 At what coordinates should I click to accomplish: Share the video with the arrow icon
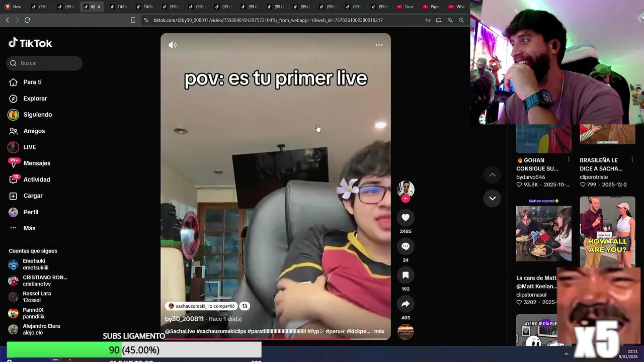pyautogui.click(x=406, y=304)
